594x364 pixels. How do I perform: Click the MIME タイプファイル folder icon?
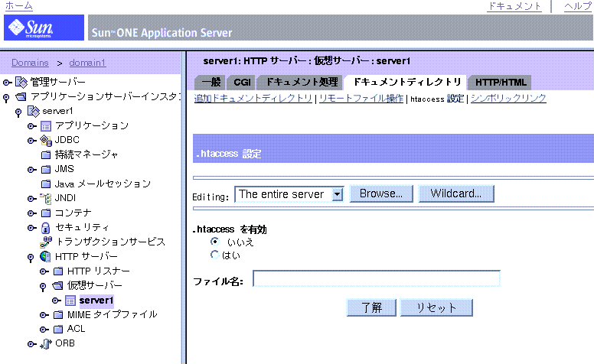click(58, 314)
